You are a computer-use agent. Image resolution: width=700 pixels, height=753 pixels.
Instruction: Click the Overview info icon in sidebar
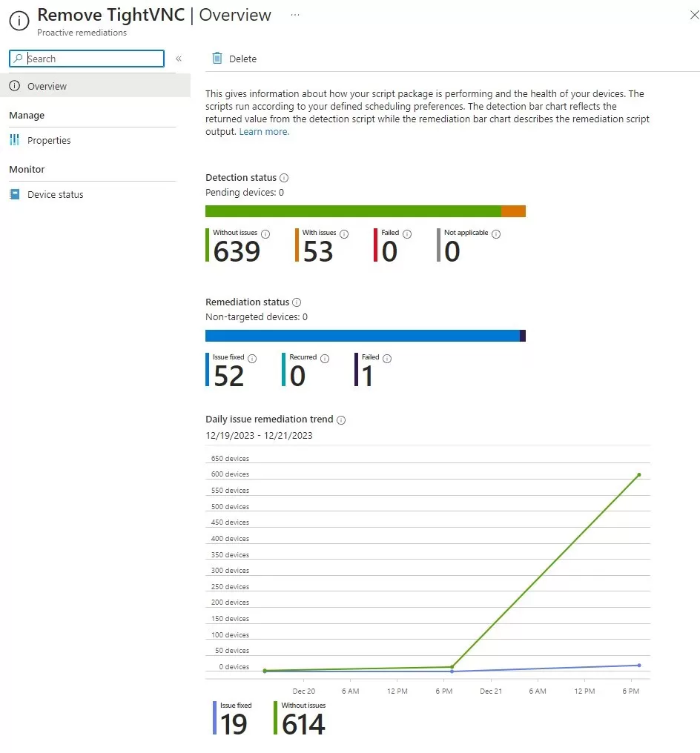(x=15, y=86)
